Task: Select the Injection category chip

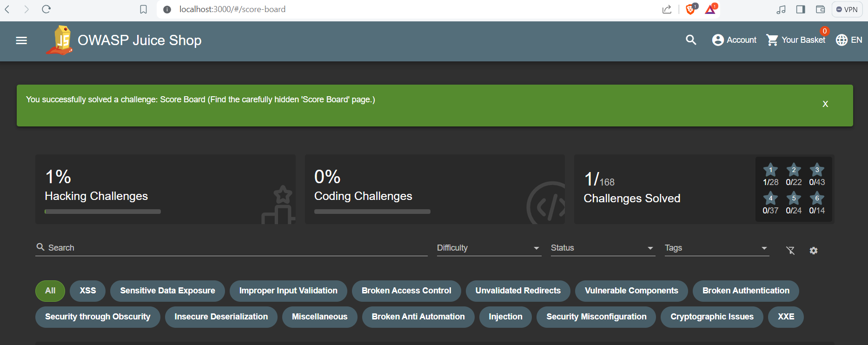Action: click(x=505, y=317)
